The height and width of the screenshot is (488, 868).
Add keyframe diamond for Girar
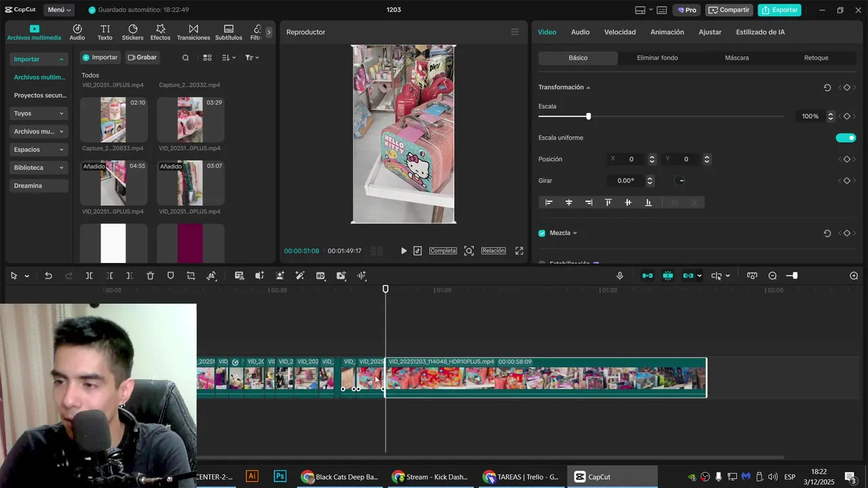click(x=846, y=181)
